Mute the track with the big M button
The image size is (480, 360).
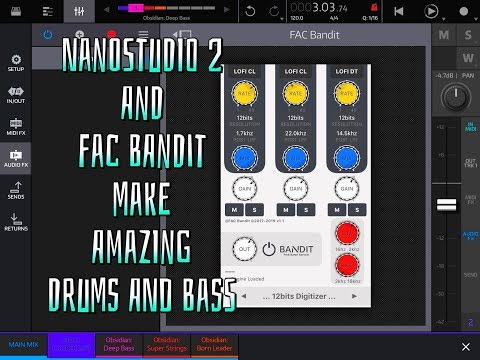444,35
